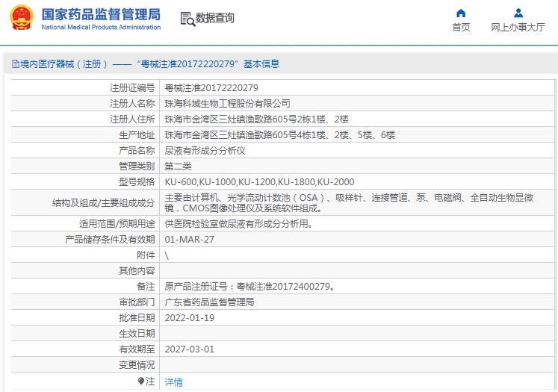
Task: Click the national emblem logo icon
Action: coord(21,18)
